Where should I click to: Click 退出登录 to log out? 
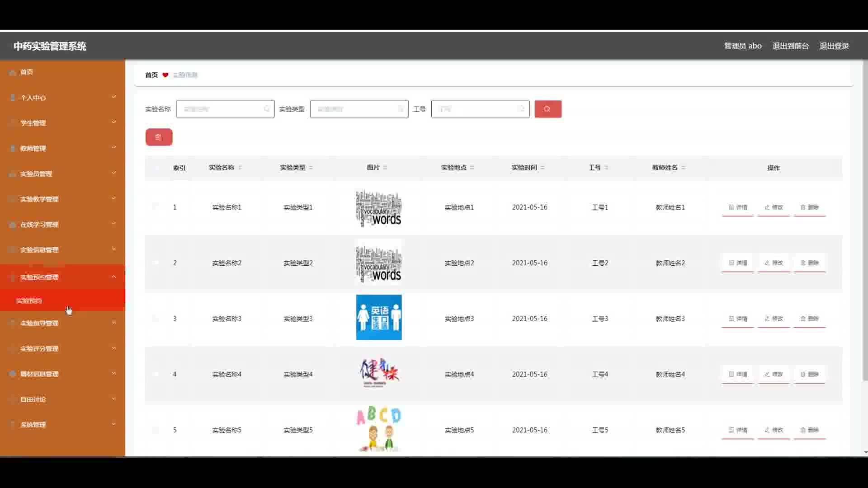(834, 46)
